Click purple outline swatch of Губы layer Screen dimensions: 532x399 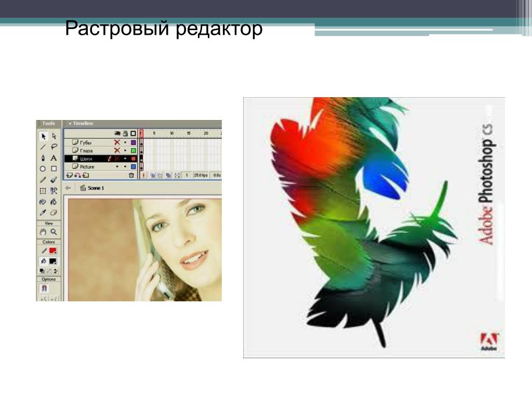coord(134,142)
